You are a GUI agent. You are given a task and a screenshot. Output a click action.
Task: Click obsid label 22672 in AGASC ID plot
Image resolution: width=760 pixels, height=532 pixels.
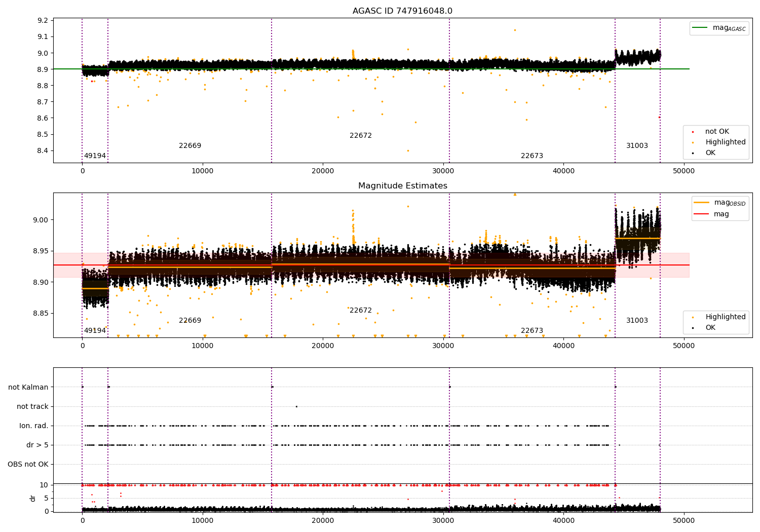click(x=361, y=136)
